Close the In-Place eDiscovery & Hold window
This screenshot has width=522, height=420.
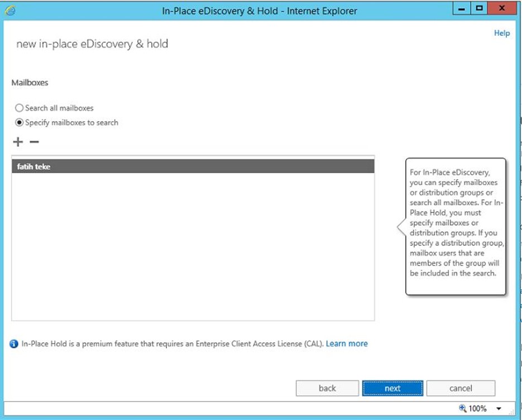point(502,9)
